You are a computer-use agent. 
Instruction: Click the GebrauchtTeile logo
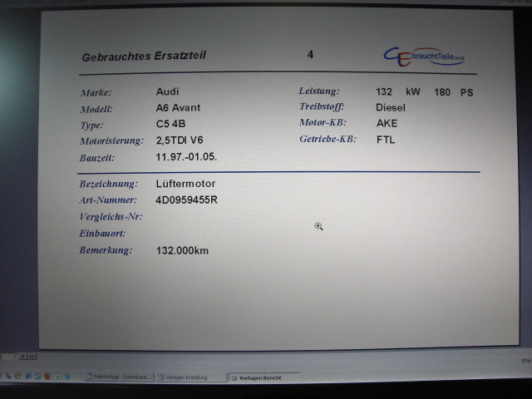424,55
